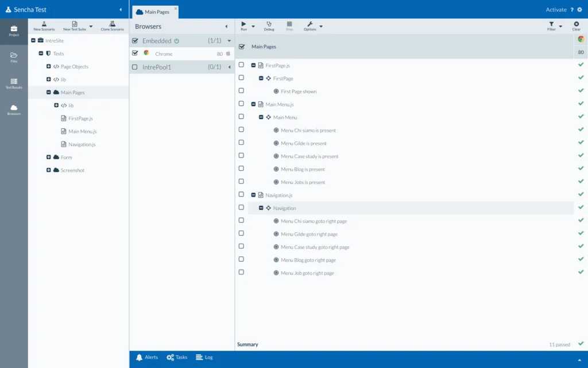Viewport: 588px width, 368px height.
Task: Open the Run dropdown arrow
Action: click(x=253, y=26)
